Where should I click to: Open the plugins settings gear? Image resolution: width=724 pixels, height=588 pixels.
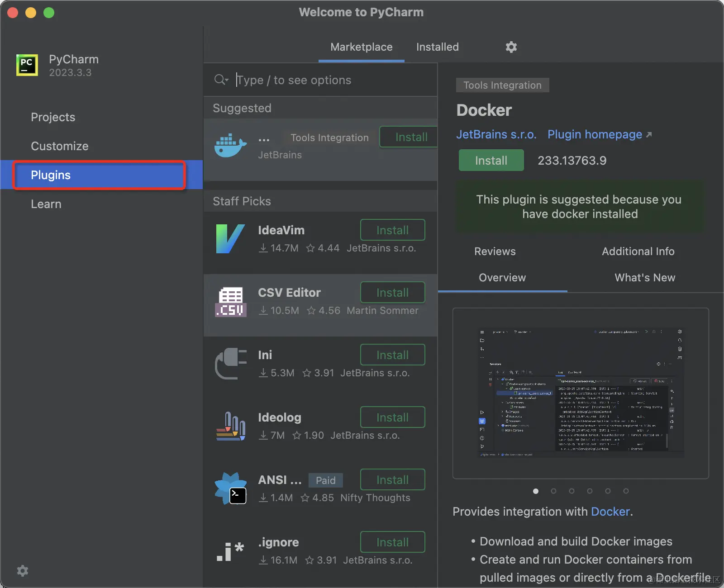[x=511, y=47]
